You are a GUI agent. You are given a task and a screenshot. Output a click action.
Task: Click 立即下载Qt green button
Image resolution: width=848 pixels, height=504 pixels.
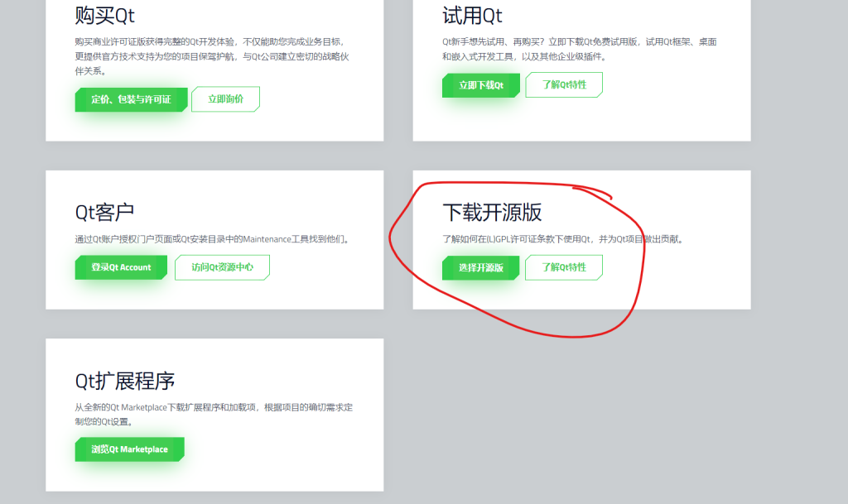[x=481, y=85]
